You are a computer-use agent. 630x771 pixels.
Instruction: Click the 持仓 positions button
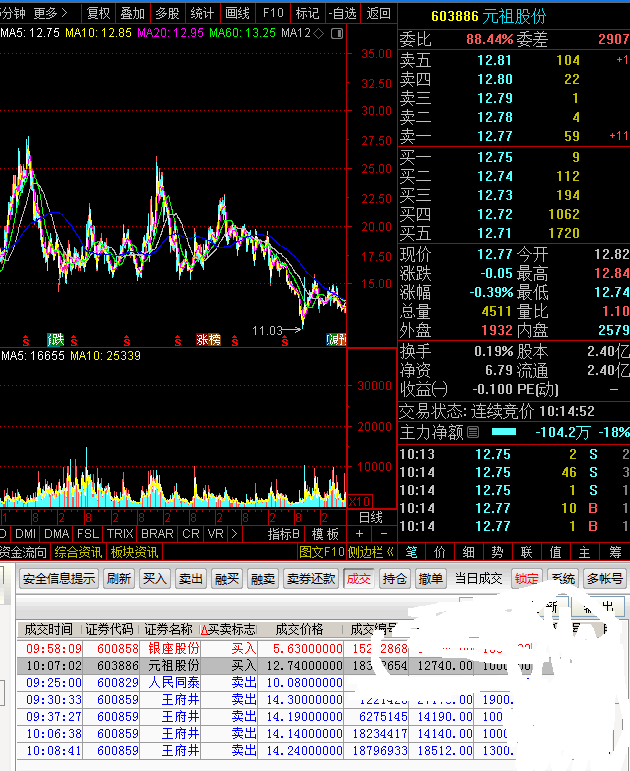[394, 579]
